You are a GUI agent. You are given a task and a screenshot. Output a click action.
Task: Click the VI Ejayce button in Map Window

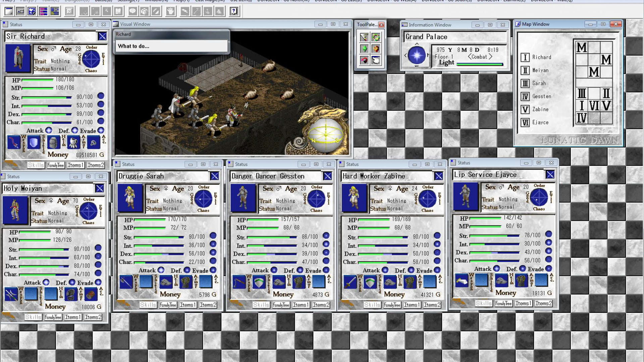(x=525, y=123)
